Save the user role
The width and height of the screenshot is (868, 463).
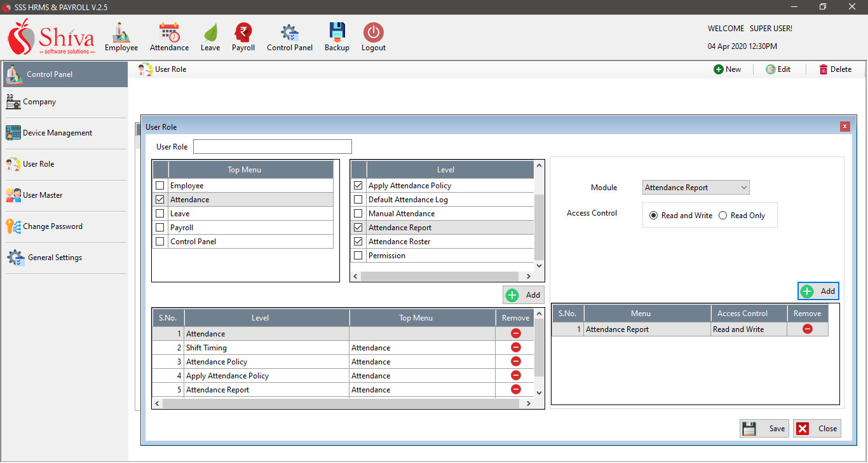[764, 428]
